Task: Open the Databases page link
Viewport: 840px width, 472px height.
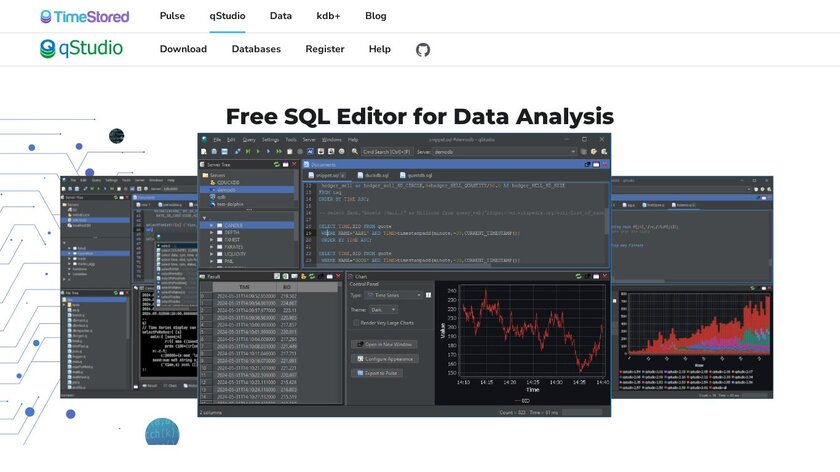Action: 256,49
